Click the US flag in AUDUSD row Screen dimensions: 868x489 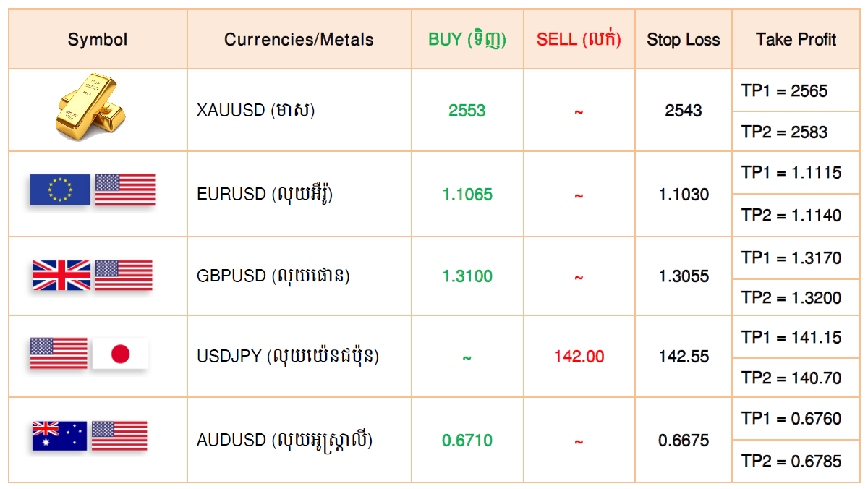click(x=119, y=436)
